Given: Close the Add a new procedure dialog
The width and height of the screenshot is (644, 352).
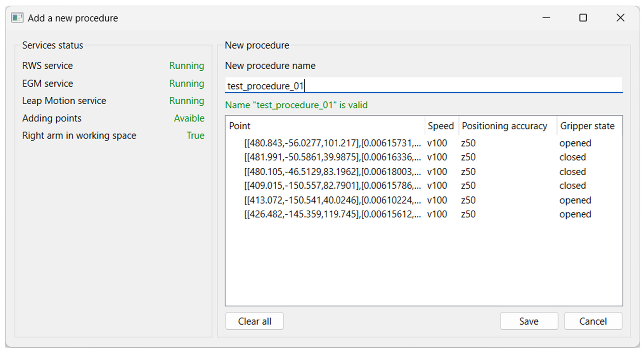Looking at the screenshot, I should point(620,18).
